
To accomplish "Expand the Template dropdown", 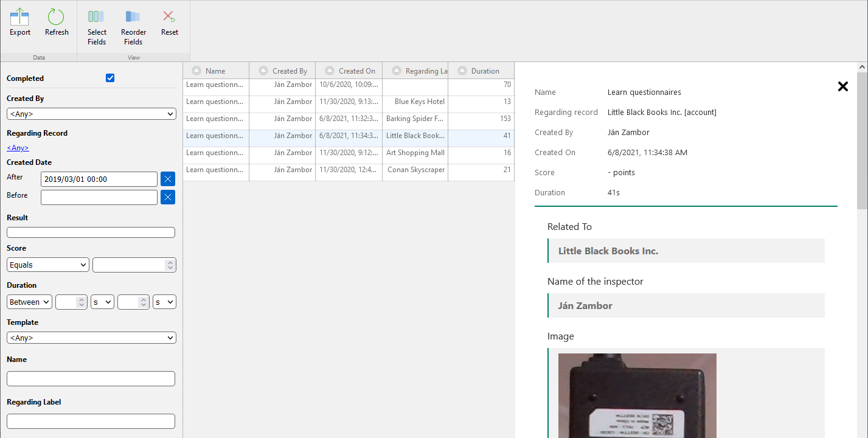I will (91, 338).
